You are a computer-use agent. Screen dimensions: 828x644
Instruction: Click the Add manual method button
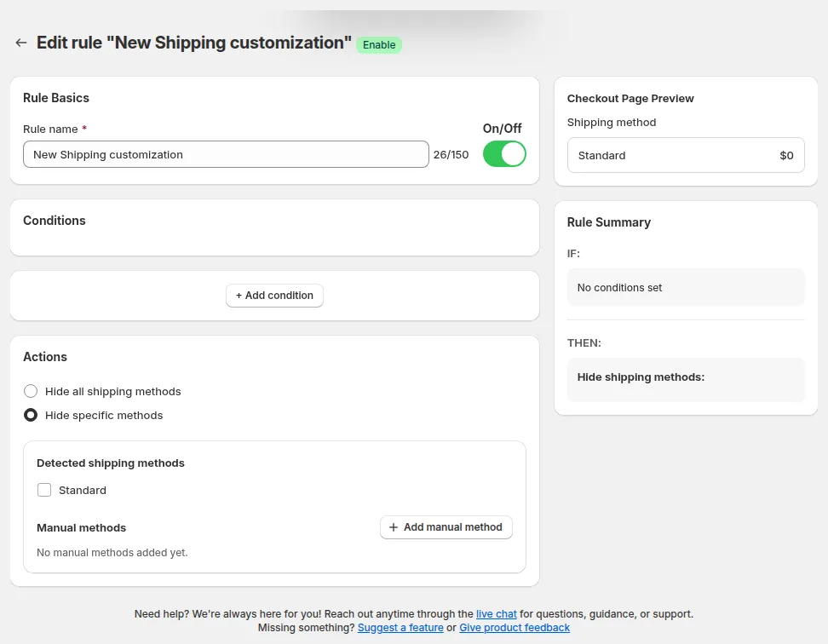click(x=446, y=527)
